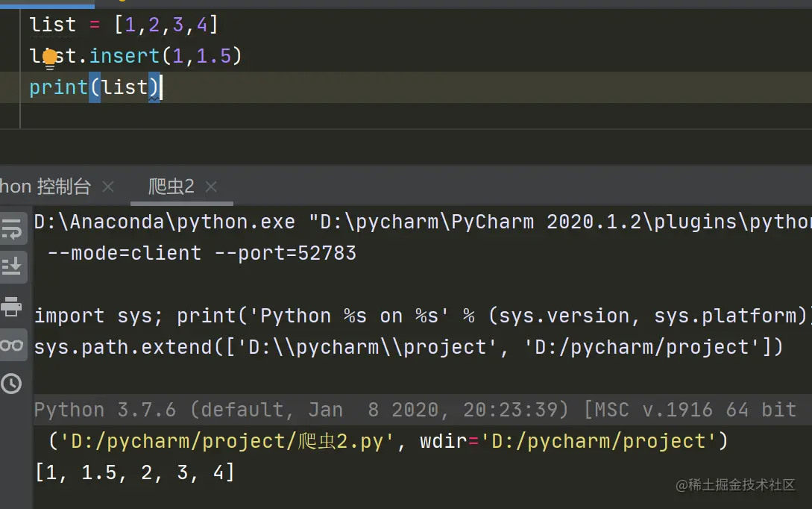Viewport: 812px width, 509px height.
Task: Close the Python 控制台 tab
Action: [107, 186]
